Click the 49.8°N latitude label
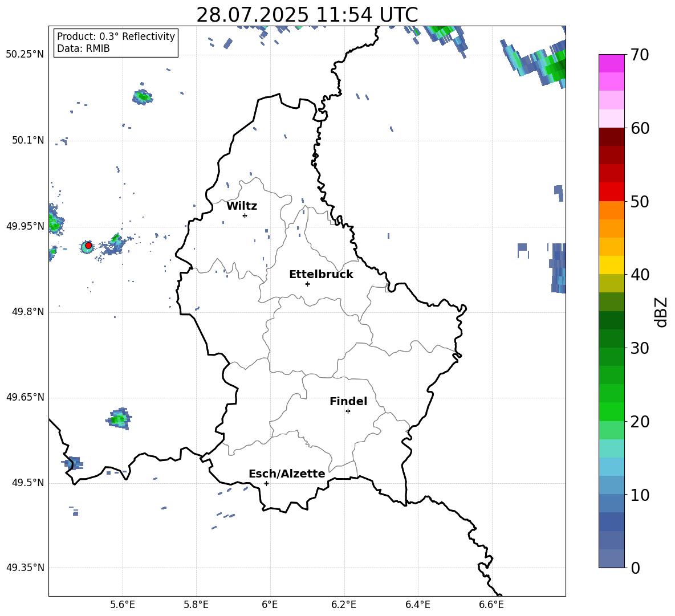 coord(28,312)
